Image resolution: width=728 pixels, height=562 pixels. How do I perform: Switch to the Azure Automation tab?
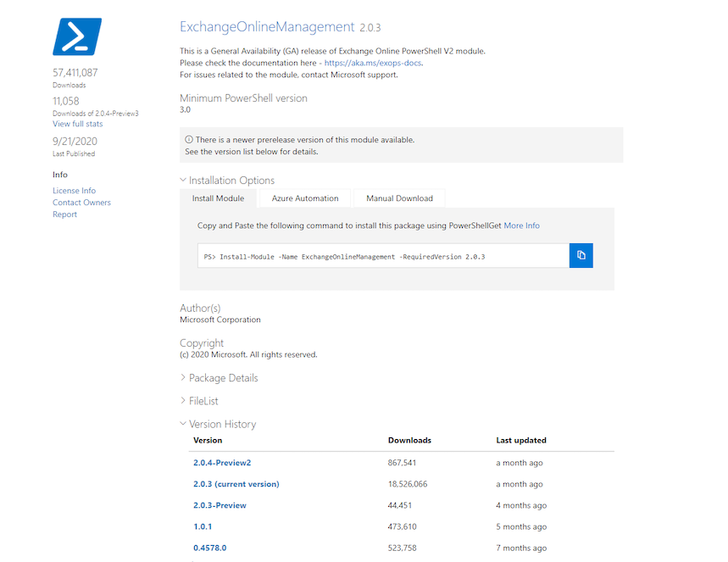click(x=304, y=198)
